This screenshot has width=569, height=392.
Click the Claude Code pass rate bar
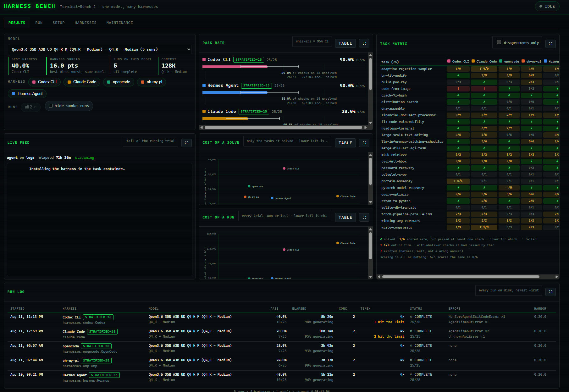click(x=225, y=119)
